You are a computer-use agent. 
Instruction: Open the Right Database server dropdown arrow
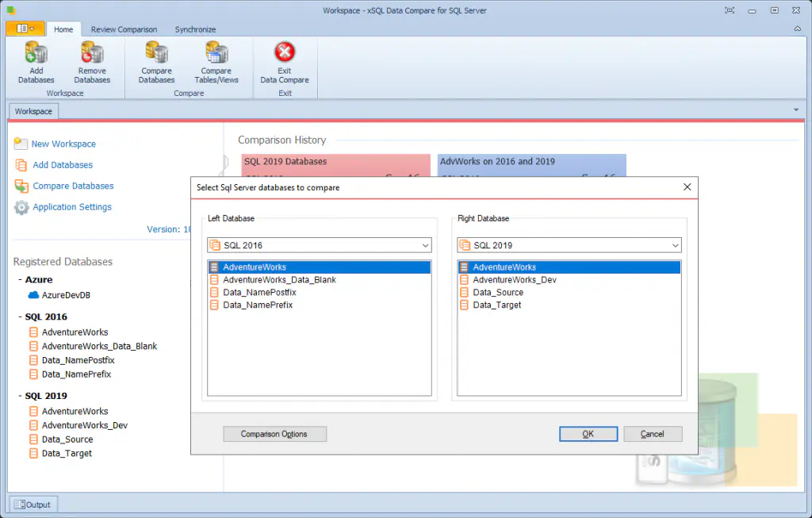point(676,245)
